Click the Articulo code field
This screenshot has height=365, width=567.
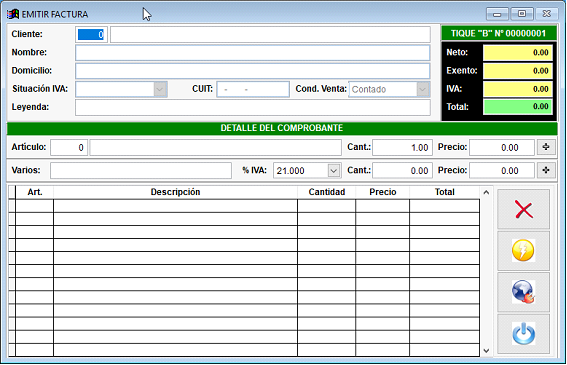coord(69,148)
